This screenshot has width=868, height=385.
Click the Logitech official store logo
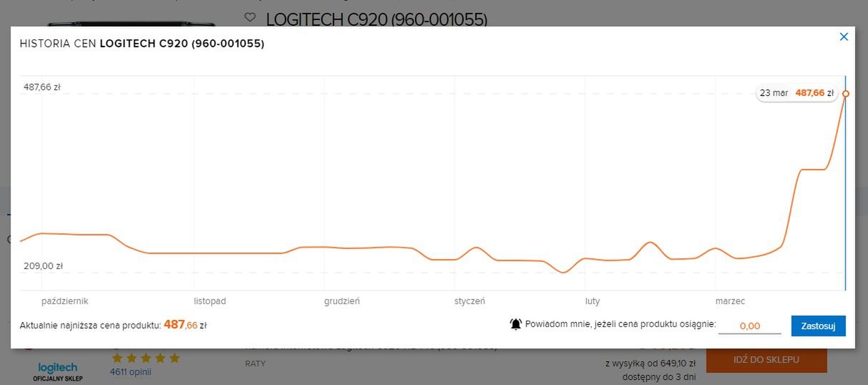tap(58, 369)
